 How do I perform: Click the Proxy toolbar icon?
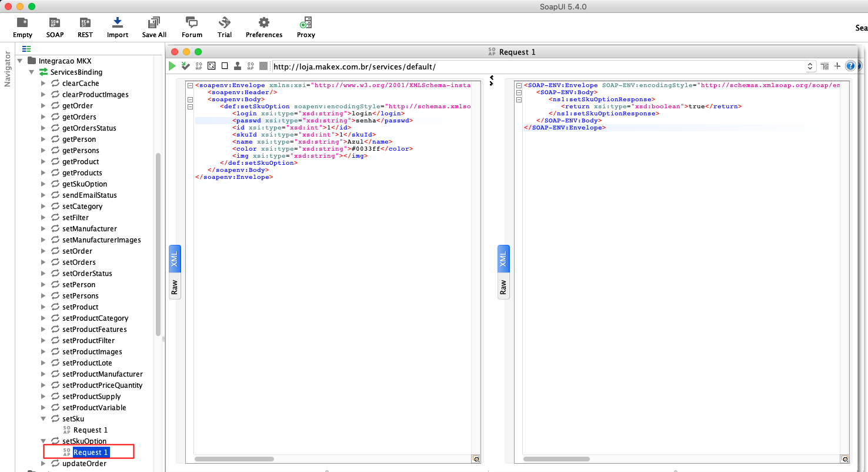point(306,26)
